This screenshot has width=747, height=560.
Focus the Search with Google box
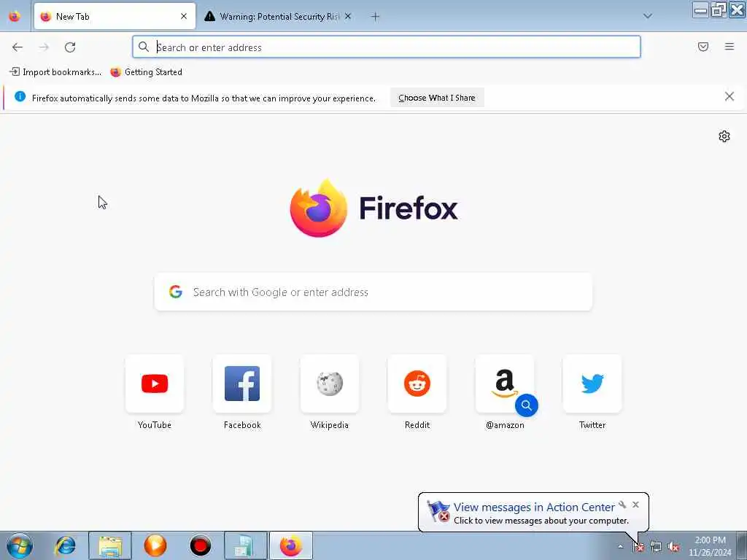[x=373, y=292]
